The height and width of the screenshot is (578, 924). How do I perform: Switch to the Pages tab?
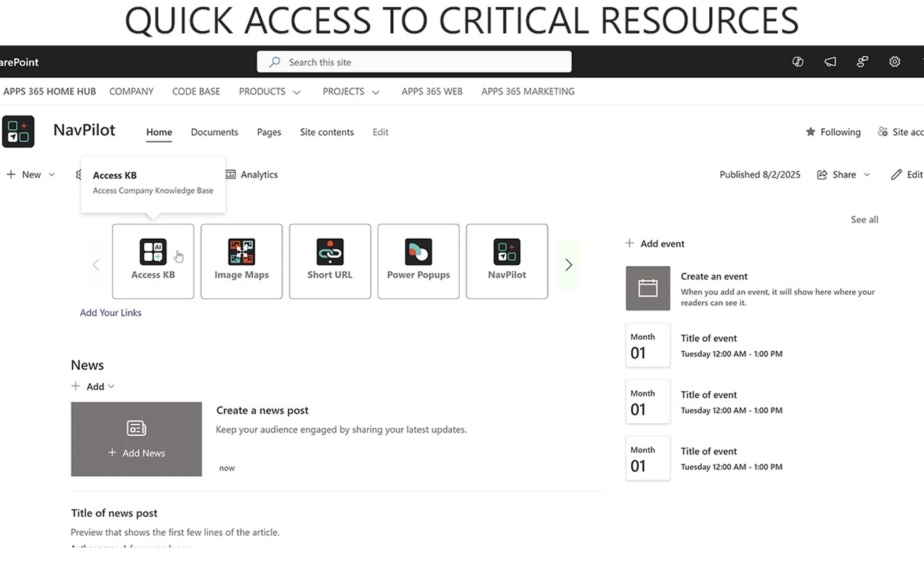click(269, 132)
